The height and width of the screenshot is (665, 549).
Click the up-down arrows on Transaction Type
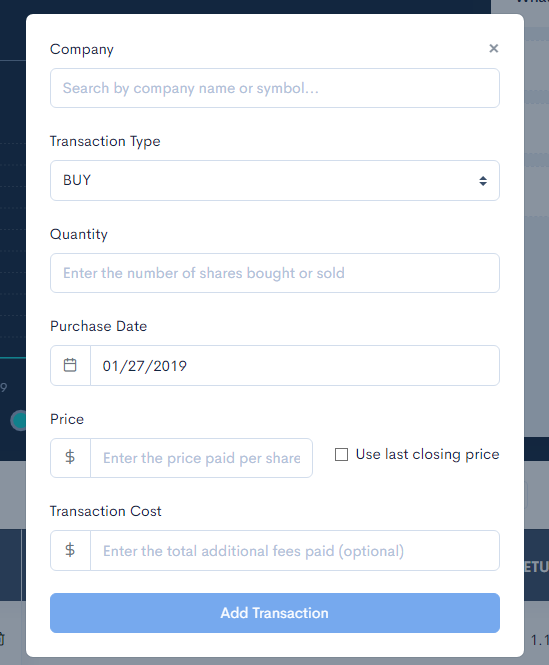(x=483, y=181)
